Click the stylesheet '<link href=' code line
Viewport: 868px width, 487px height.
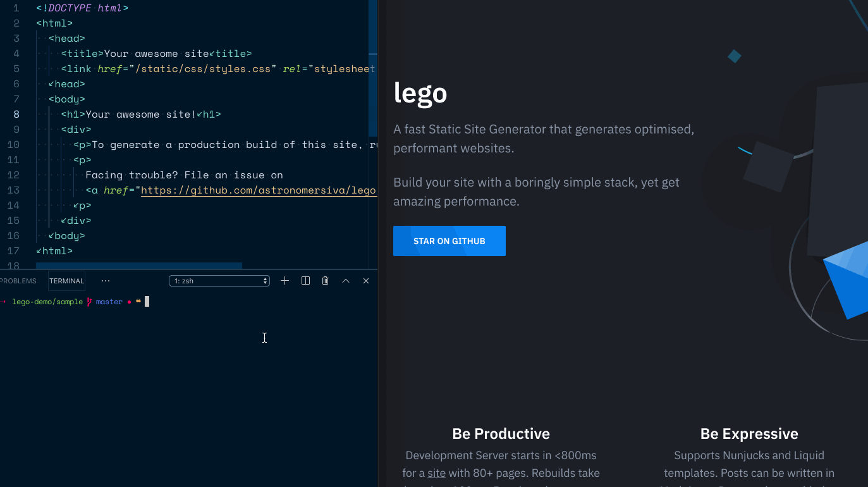(x=218, y=69)
